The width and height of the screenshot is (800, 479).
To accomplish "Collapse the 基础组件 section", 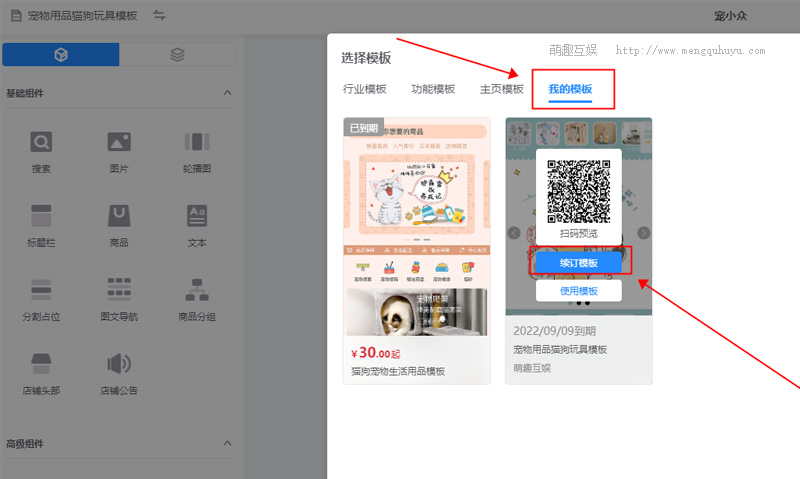I will pyautogui.click(x=228, y=93).
